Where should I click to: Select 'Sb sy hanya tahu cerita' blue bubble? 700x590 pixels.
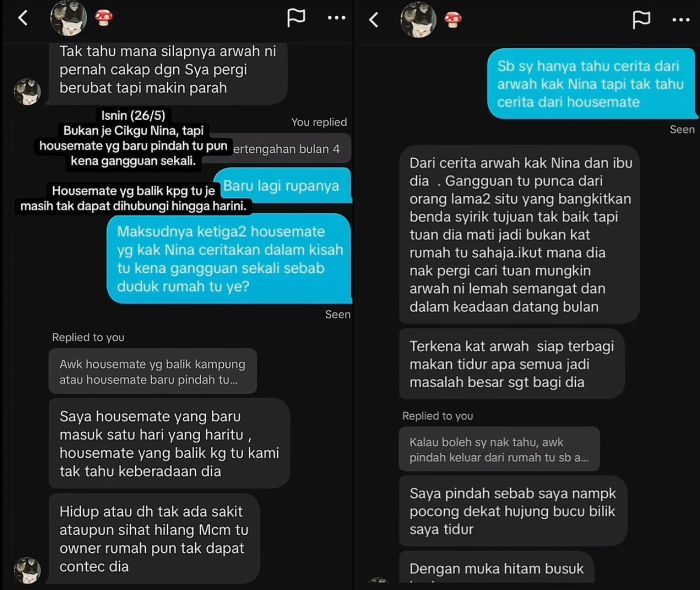[x=592, y=84]
